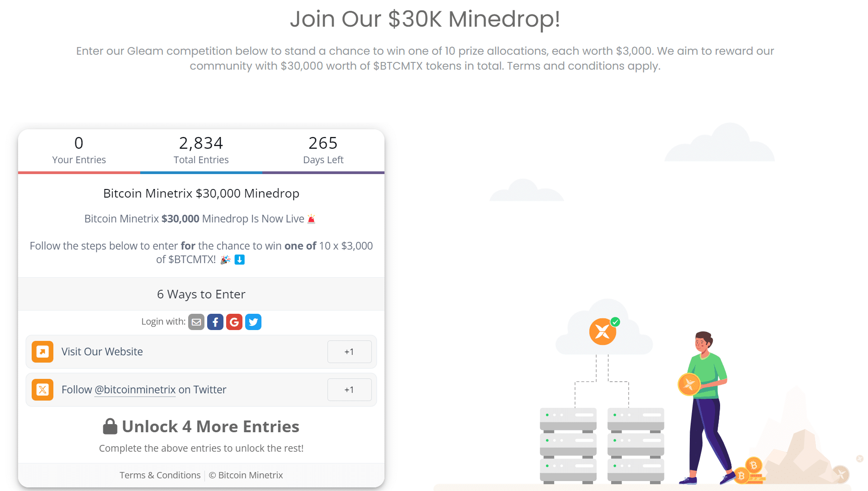Image resolution: width=868 pixels, height=491 pixels.
Task: Click the down-arrow emoji in the description
Action: coord(239,260)
